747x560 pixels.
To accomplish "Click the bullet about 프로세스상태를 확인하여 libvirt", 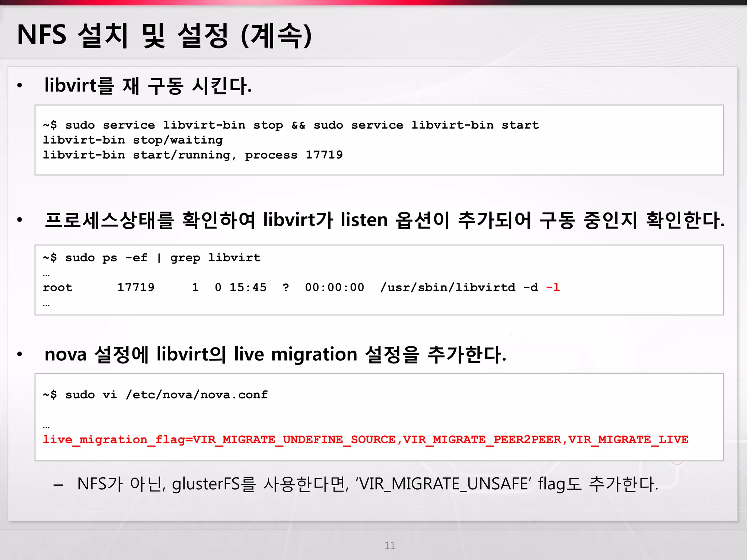I will (x=384, y=220).
